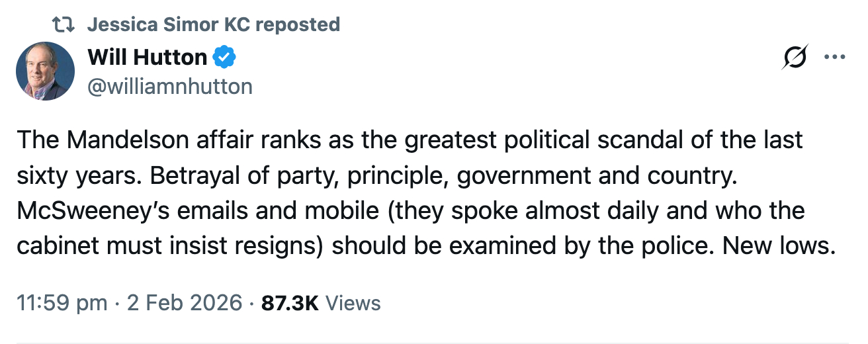Open the Grok explain-post icon
Image resolution: width=868 pixels, height=344 pixels.
(x=794, y=58)
